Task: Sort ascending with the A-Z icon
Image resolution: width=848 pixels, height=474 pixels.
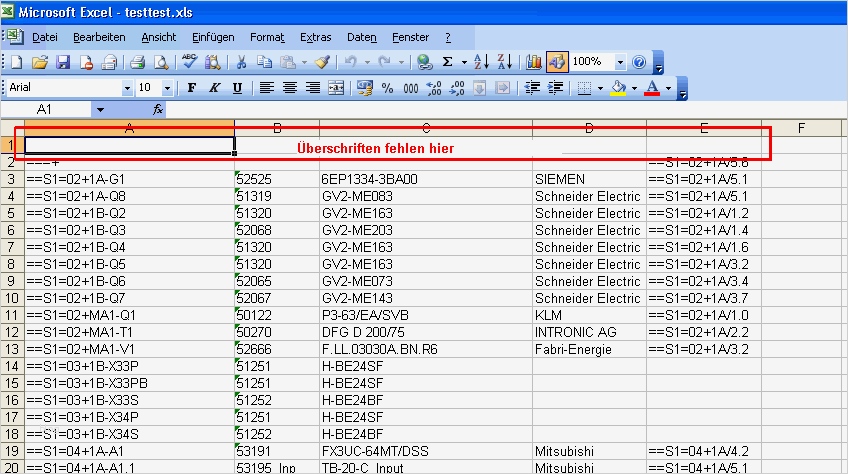Action: point(481,62)
